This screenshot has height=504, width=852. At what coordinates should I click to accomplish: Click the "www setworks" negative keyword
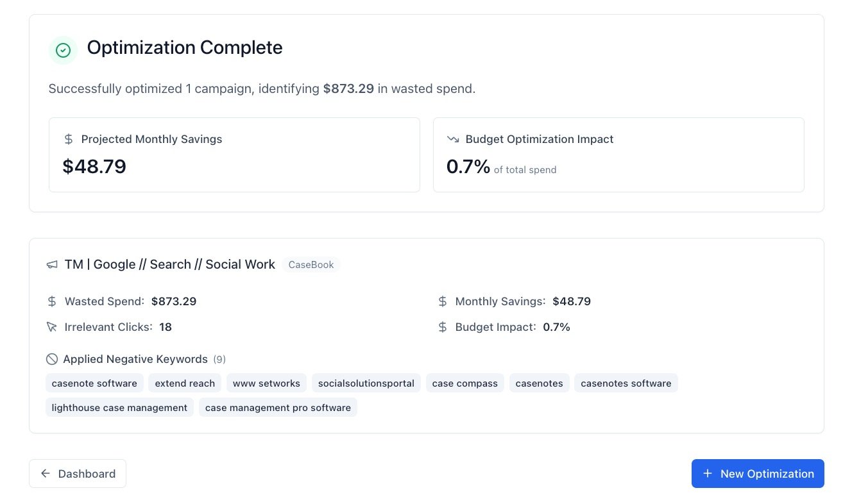point(266,383)
